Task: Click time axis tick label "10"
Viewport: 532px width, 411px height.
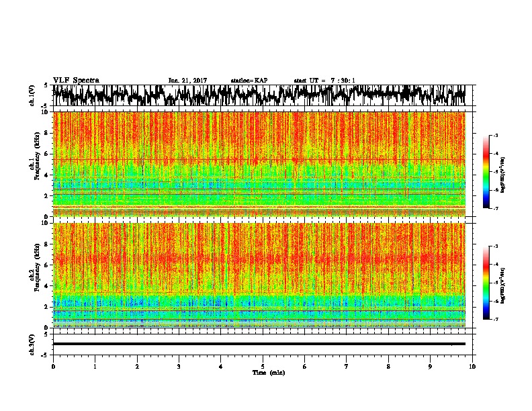Action: (472, 367)
